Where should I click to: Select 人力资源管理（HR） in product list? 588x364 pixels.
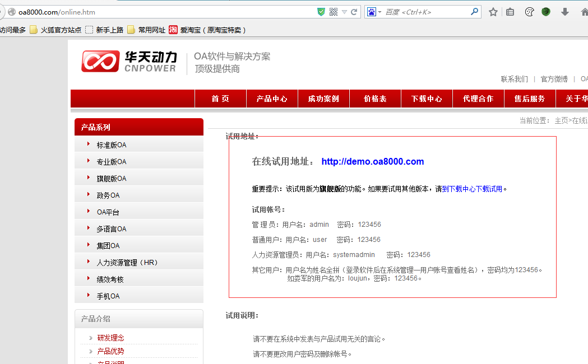[x=139, y=262]
